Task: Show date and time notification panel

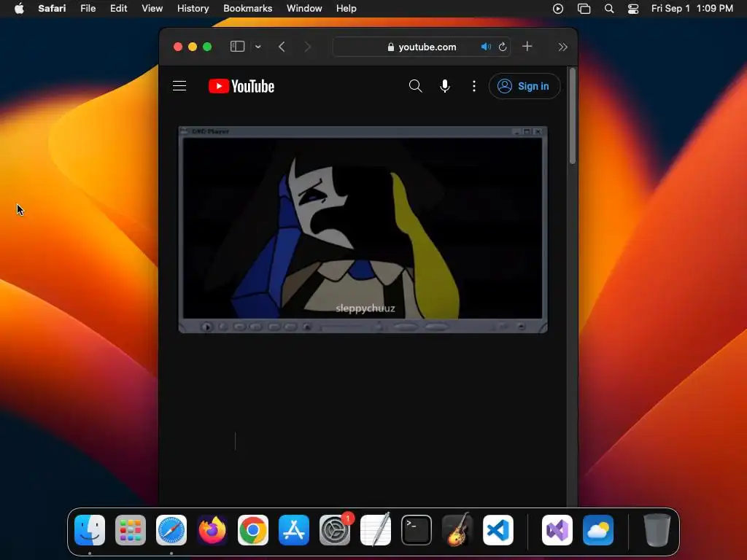Action: coord(692,8)
